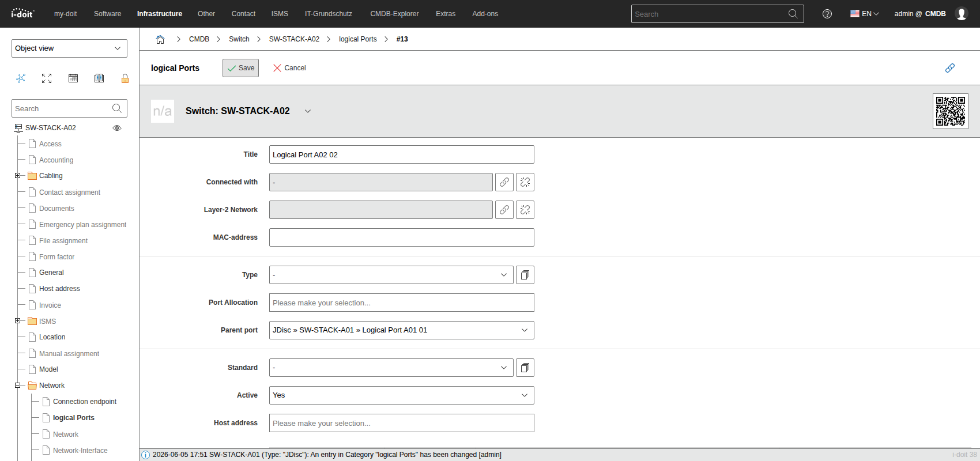The image size is (980, 461).
Task: Expand the Cabling folder
Action: (x=17, y=176)
